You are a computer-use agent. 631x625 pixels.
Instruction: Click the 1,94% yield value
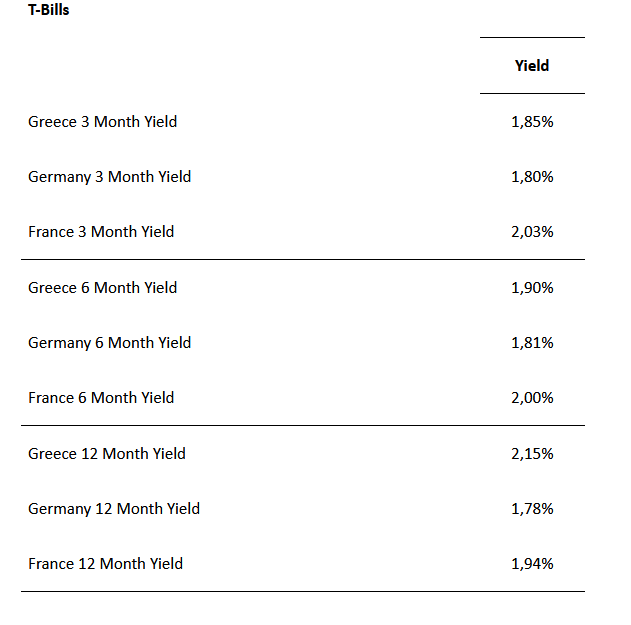pos(532,564)
